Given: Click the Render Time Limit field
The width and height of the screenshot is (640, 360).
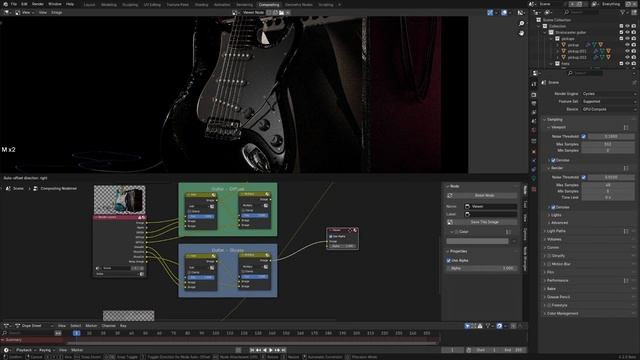Looking at the screenshot, I should click(x=608, y=198).
